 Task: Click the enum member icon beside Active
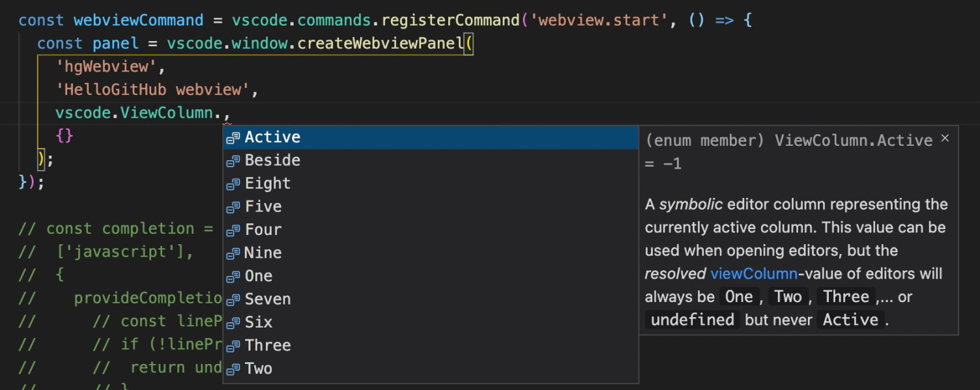point(233,137)
